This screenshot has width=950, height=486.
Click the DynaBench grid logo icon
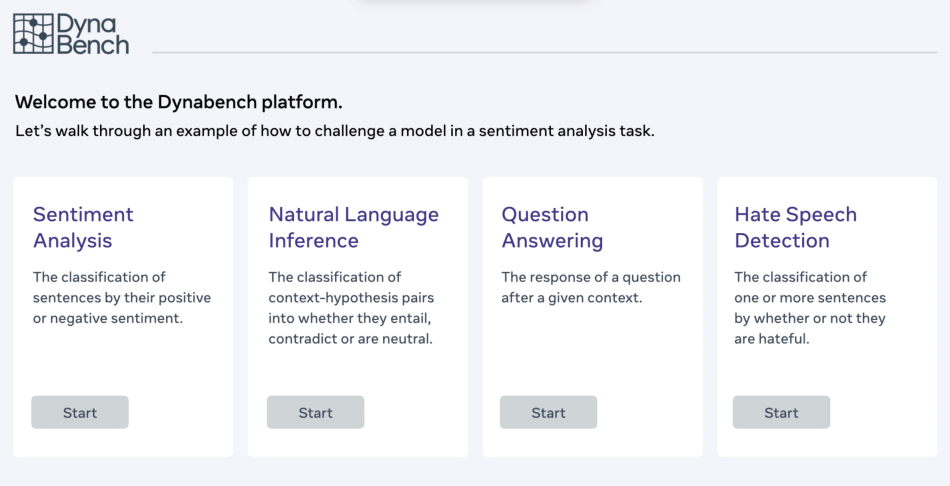pos(32,33)
